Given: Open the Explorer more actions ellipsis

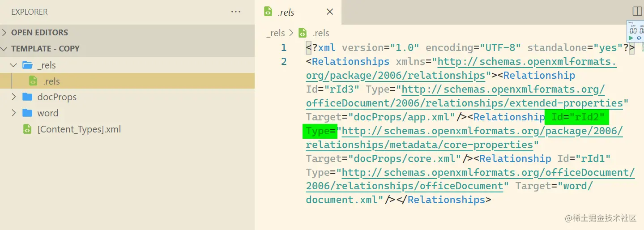Looking at the screenshot, I should pyautogui.click(x=236, y=12).
